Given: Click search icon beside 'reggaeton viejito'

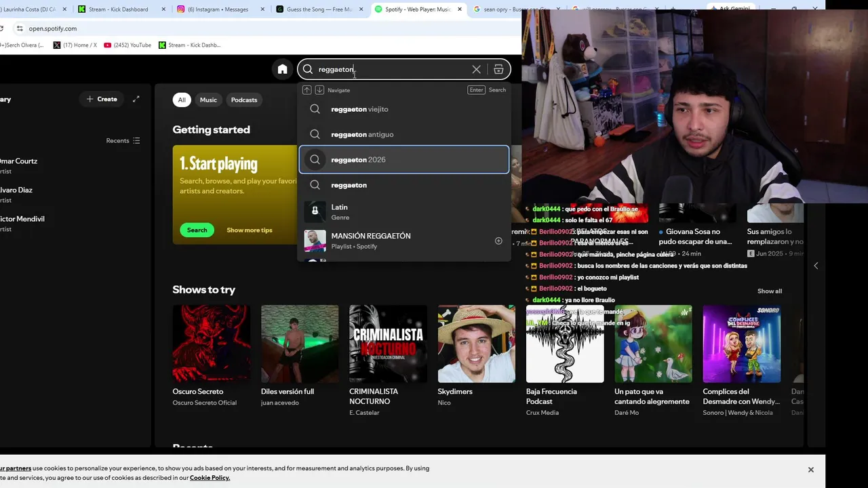Looking at the screenshot, I should click(x=315, y=109).
